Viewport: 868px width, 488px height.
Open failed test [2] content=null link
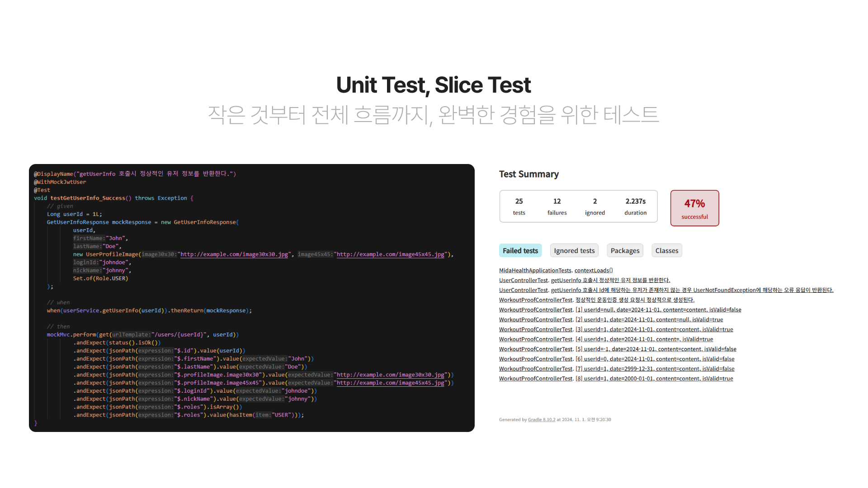coord(649,320)
